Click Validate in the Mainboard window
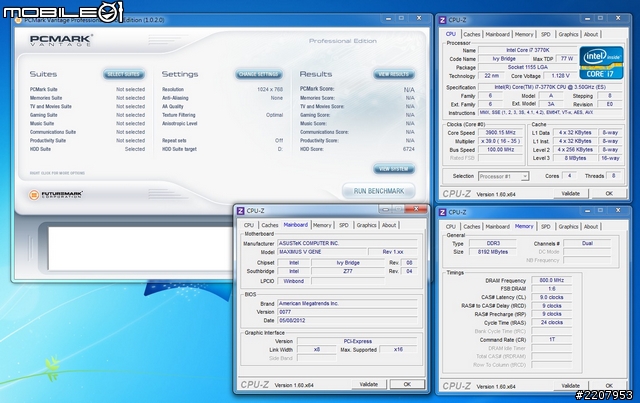 pyautogui.click(x=369, y=384)
